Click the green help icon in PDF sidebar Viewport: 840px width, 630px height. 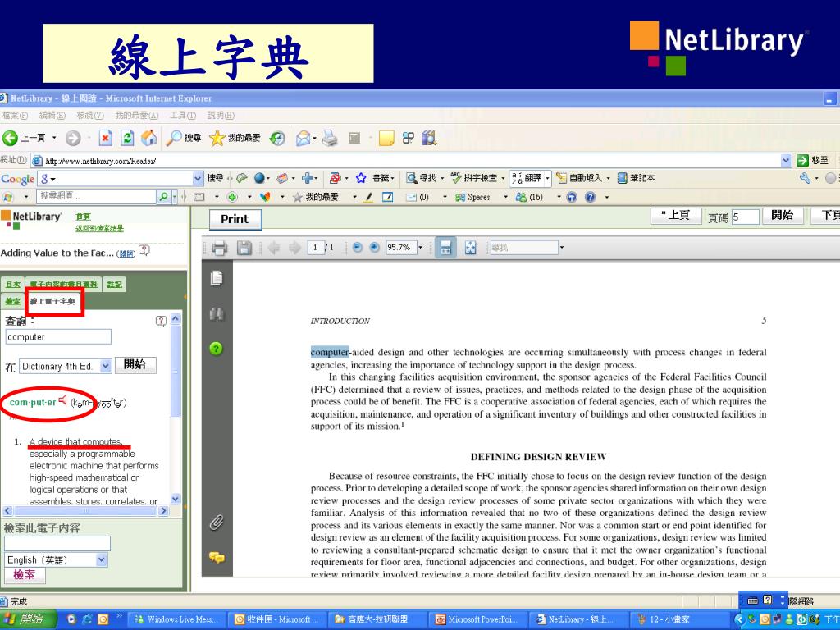[216, 349]
